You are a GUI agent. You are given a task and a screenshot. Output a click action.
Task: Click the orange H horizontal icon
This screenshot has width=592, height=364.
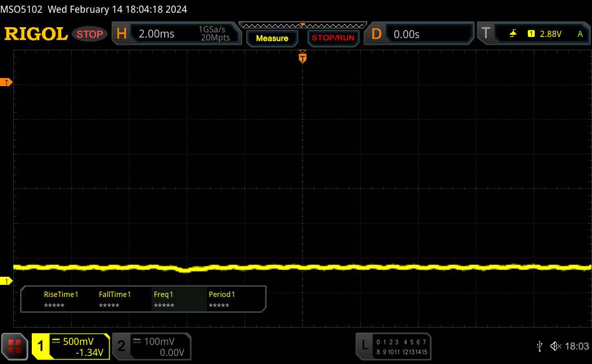(x=121, y=34)
